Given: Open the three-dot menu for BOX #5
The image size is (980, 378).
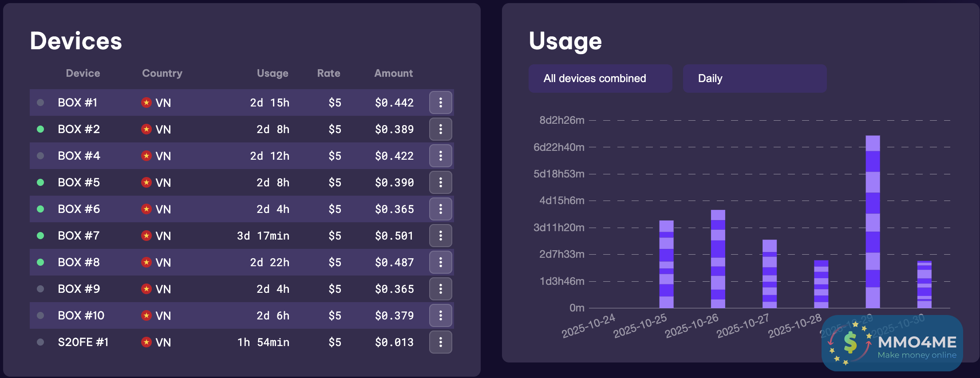Looking at the screenshot, I should click(x=440, y=182).
